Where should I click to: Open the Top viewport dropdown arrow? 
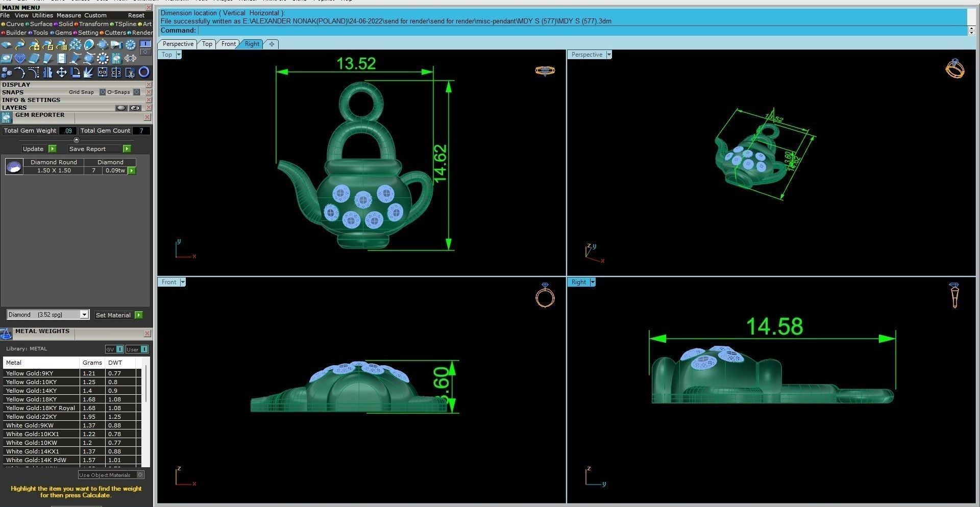coord(179,55)
